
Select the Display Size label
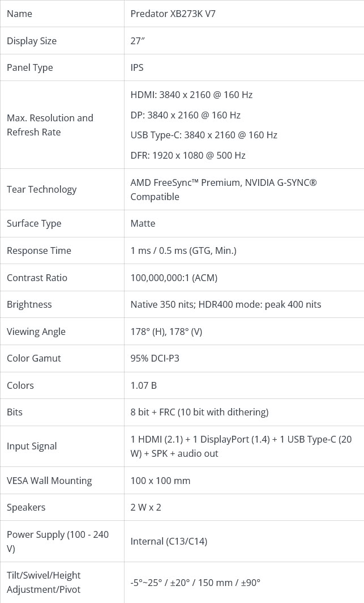point(32,41)
